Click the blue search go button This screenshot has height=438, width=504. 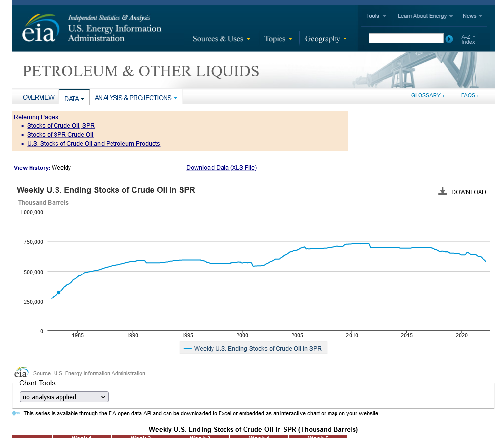point(449,39)
